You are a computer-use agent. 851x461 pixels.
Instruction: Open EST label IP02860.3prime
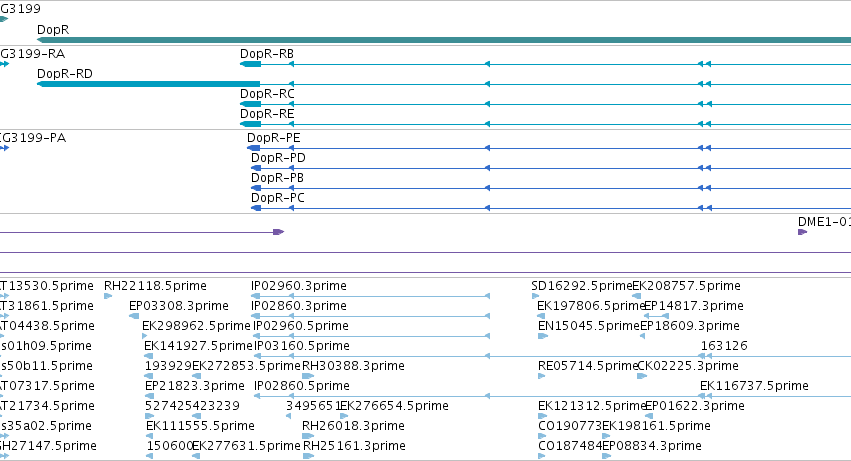point(299,306)
